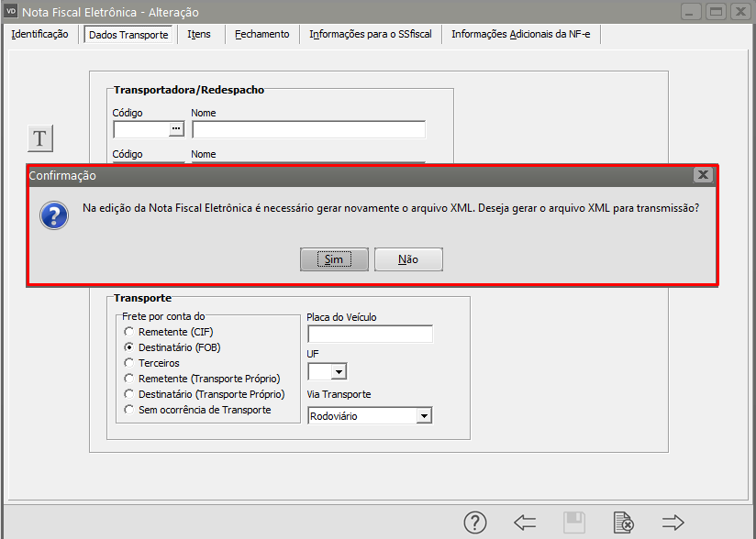Viewport: 756px width, 539px height.
Task: Click the T button beside Transportadora
Action: (39, 138)
